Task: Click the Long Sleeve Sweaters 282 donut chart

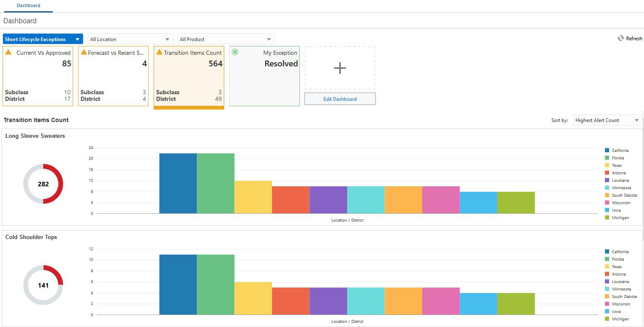Action: point(43,184)
